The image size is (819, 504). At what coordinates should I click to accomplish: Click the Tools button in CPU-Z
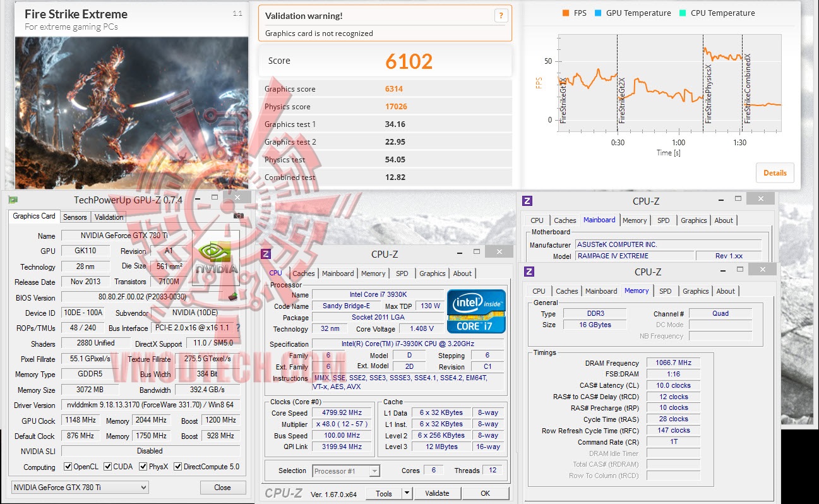(384, 493)
